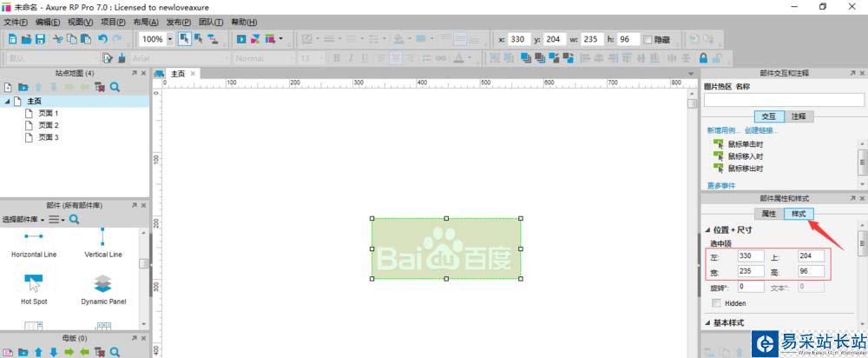Click the Open file folder icon

tap(26, 39)
